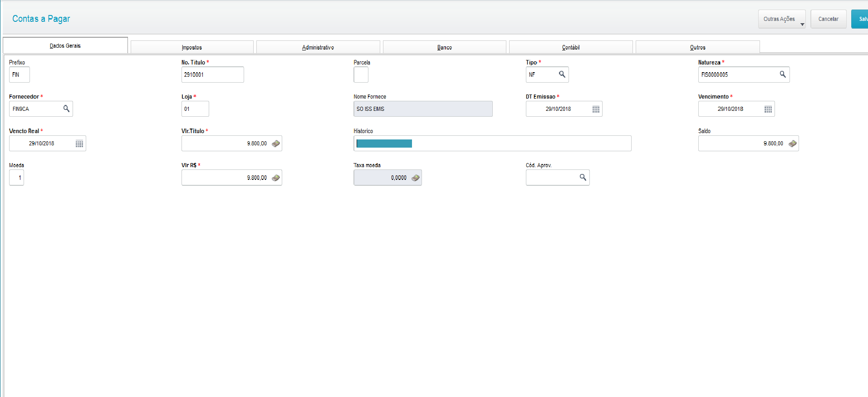Open the Natureza search magnifier icon
This screenshot has width=868, height=397.
coord(783,74)
